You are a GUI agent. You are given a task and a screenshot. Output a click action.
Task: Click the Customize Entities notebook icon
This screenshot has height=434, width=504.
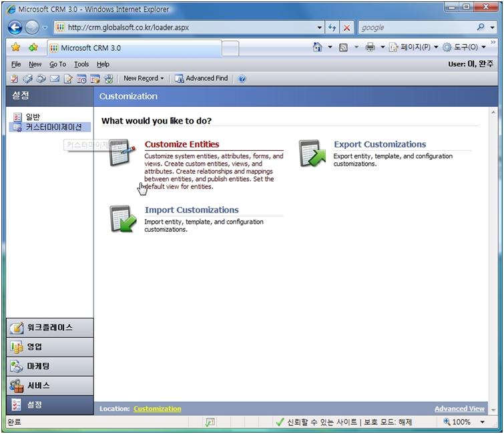pyautogui.click(x=122, y=152)
